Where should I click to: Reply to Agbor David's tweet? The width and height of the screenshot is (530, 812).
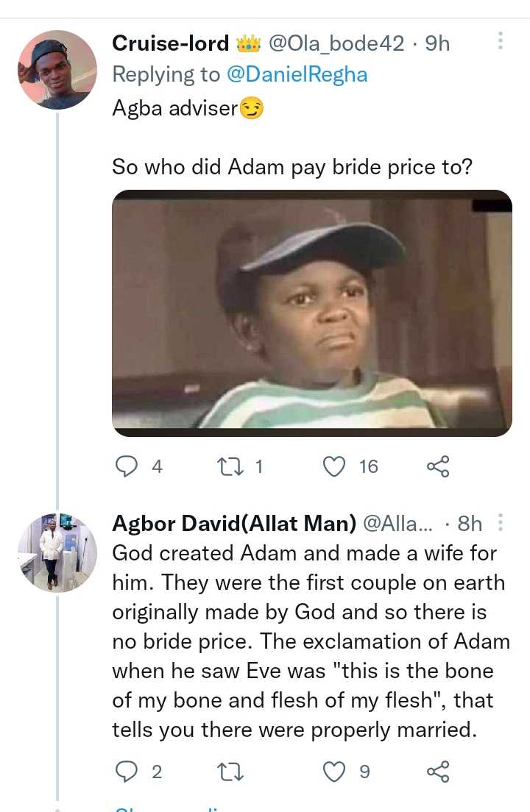(x=128, y=772)
